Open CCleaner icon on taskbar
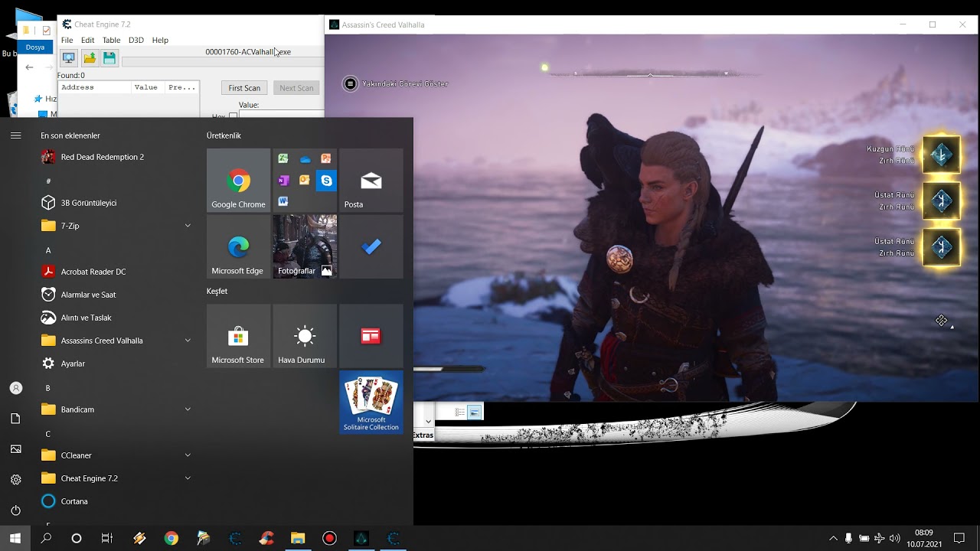 266,539
